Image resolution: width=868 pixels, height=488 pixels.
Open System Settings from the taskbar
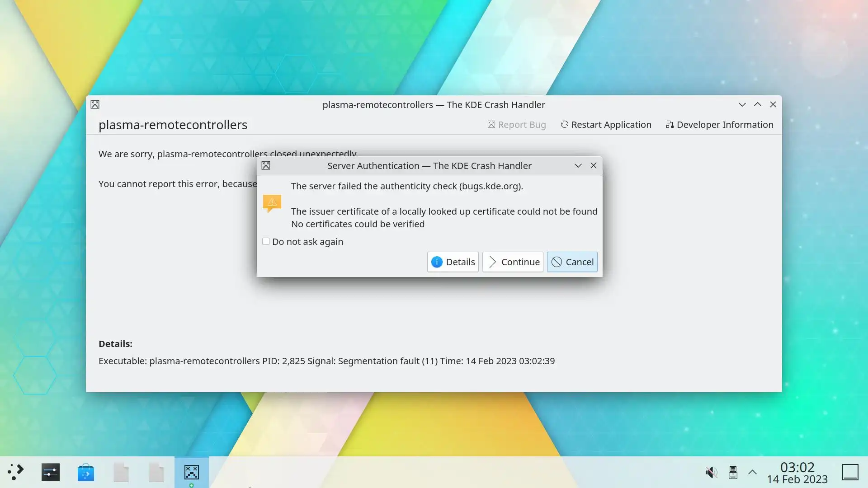[51, 472]
